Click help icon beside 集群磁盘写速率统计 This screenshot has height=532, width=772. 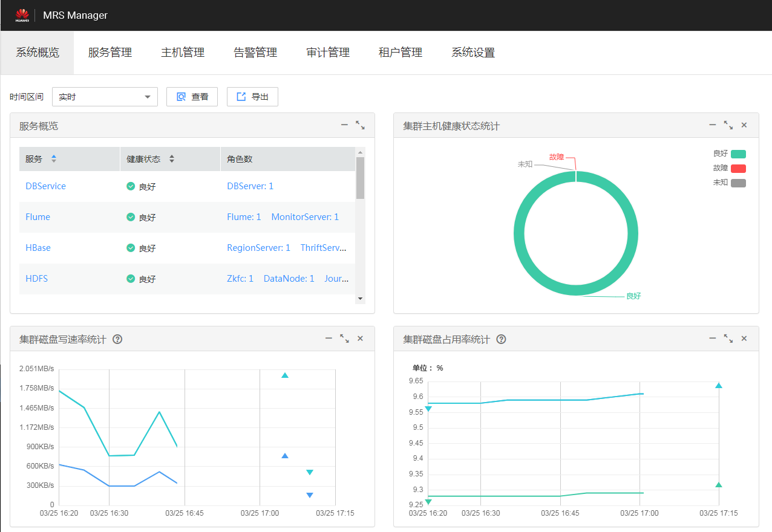[118, 339]
